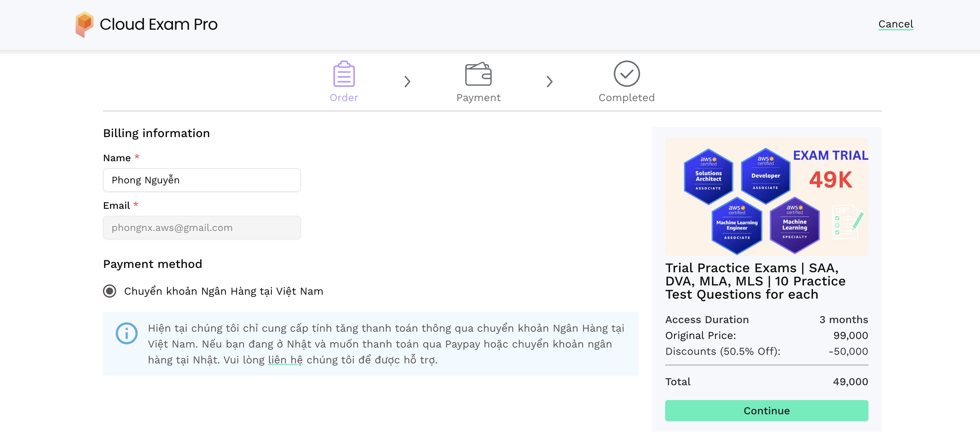The image size is (980, 444).
Task: Click the Solutions Architect Associate badge
Action: tap(708, 176)
